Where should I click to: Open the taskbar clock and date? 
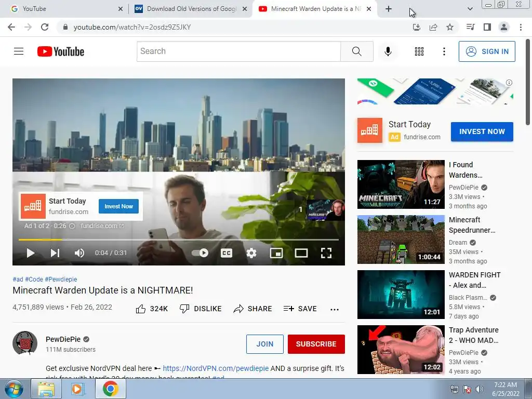tap(506, 389)
